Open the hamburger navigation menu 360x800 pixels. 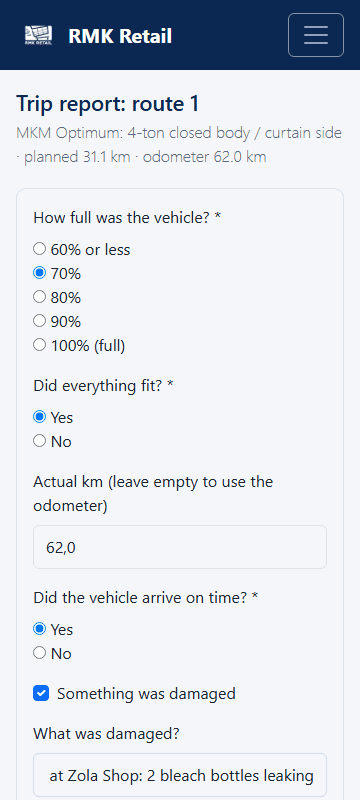pos(316,35)
